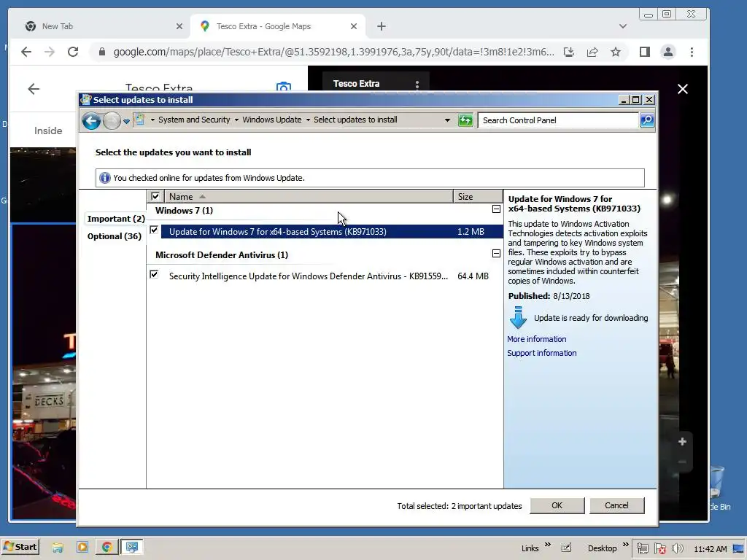This screenshot has height=560, width=747.
Task: Sort updates by the Name column
Action: click(x=309, y=196)
